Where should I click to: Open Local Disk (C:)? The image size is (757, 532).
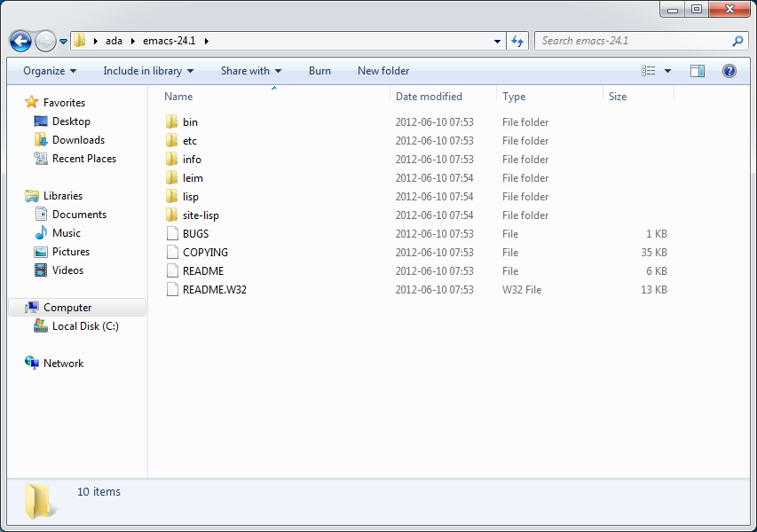pos(85,326)
